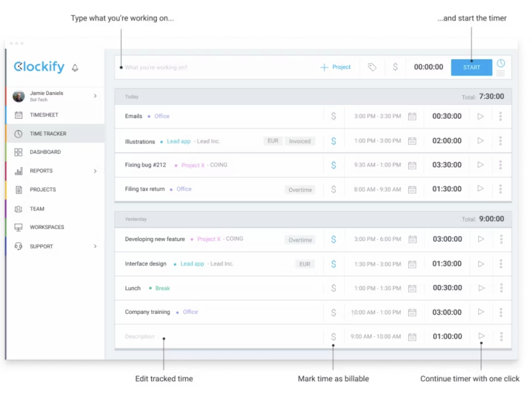Image resolution: width=532 pixels, height=401 pixels.
Task: Toggle billable for Developing new feature
Action: 333,239
